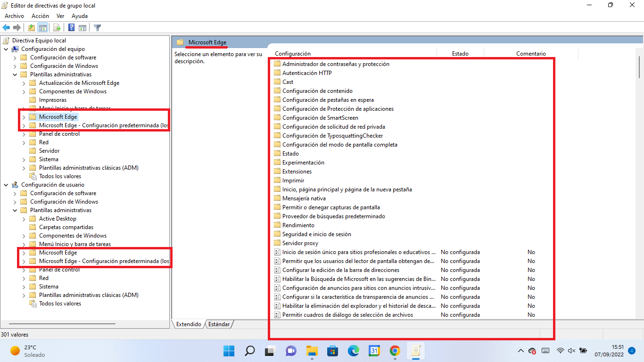Viewport: 644px width, 362px height.
Task: Switch to the Estándar tab
Action: [x=219, y=324]
